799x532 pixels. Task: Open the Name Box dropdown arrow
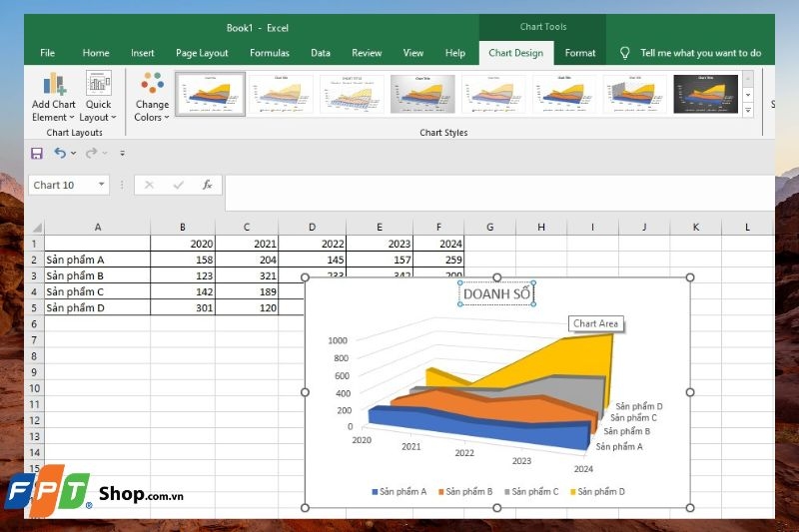tap(102, 185)
